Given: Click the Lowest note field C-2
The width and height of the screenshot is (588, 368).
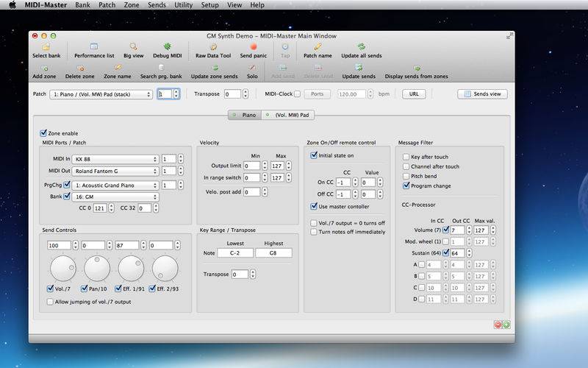Looking at the screenshot, I should tap(234, 252).
